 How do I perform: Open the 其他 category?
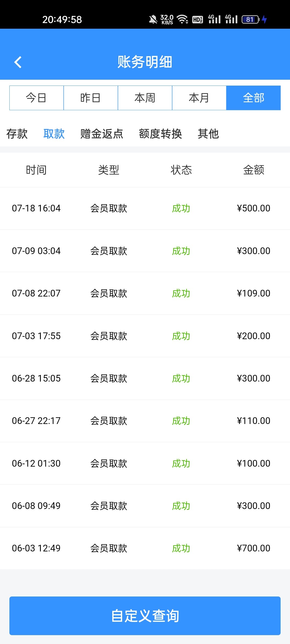coord(208,134)
